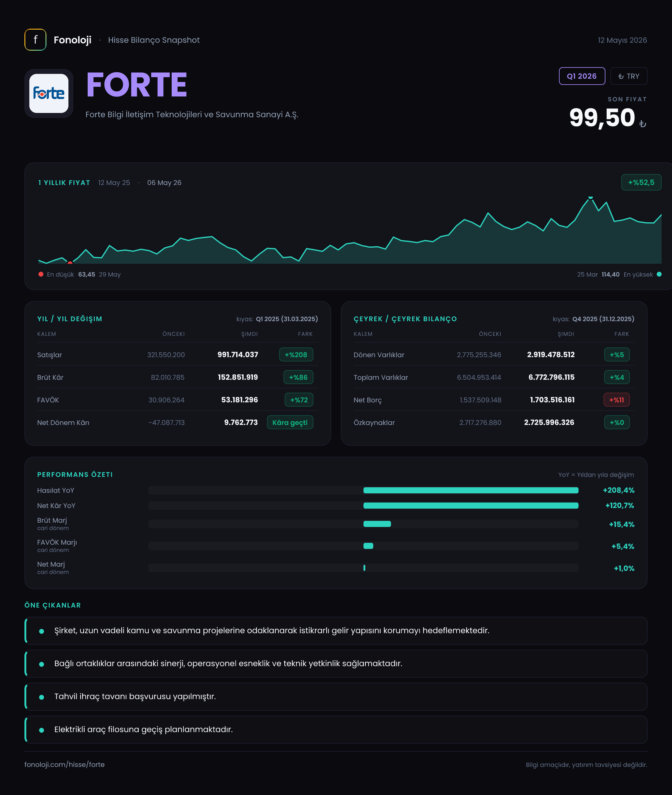Screen dimensions: 672x795
Task: Click the Toplam Varlıklar value 6.772.796.115
Action: 551,377
